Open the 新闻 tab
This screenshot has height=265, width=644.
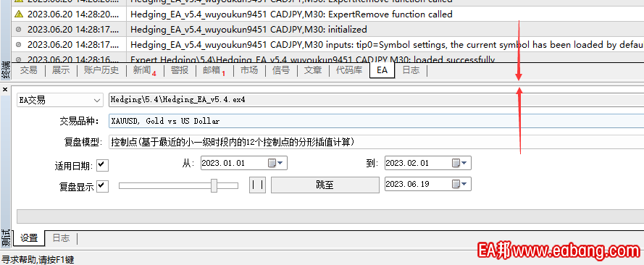coord(145,70)
